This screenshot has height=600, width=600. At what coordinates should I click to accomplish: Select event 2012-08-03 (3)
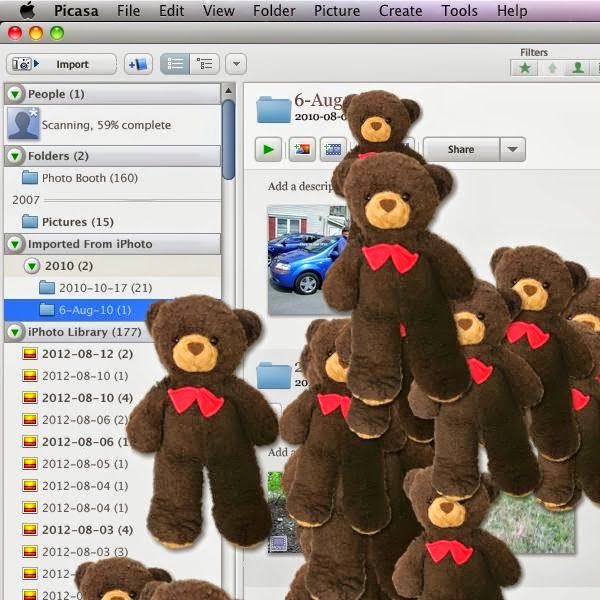click(75, 552)
